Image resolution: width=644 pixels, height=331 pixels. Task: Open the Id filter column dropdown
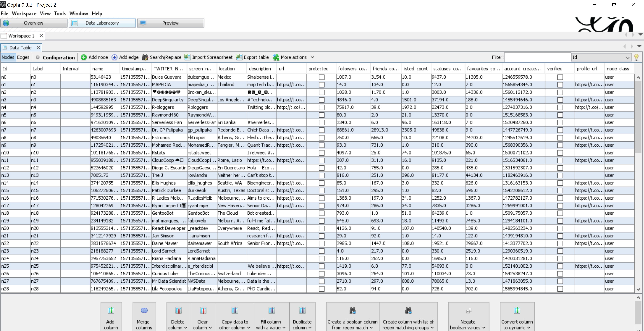[x=627, y=57]
